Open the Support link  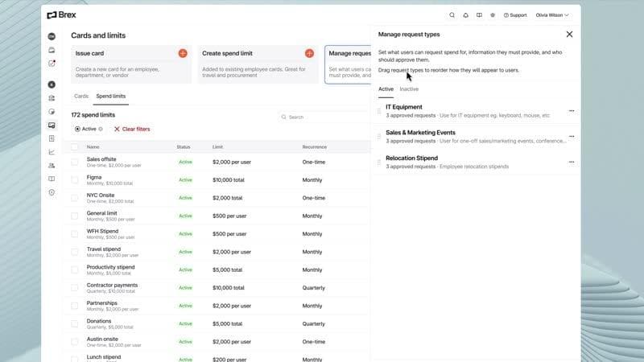coord(515,15)
